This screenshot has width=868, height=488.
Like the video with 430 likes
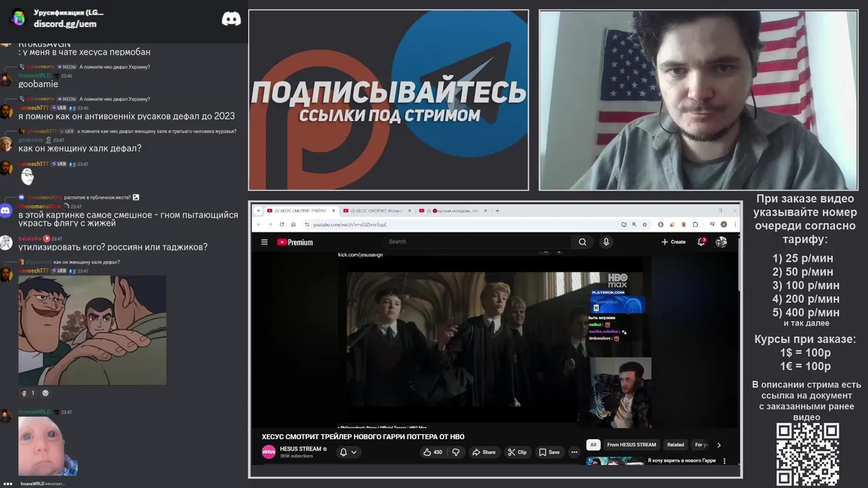click(x=433, y=452)
